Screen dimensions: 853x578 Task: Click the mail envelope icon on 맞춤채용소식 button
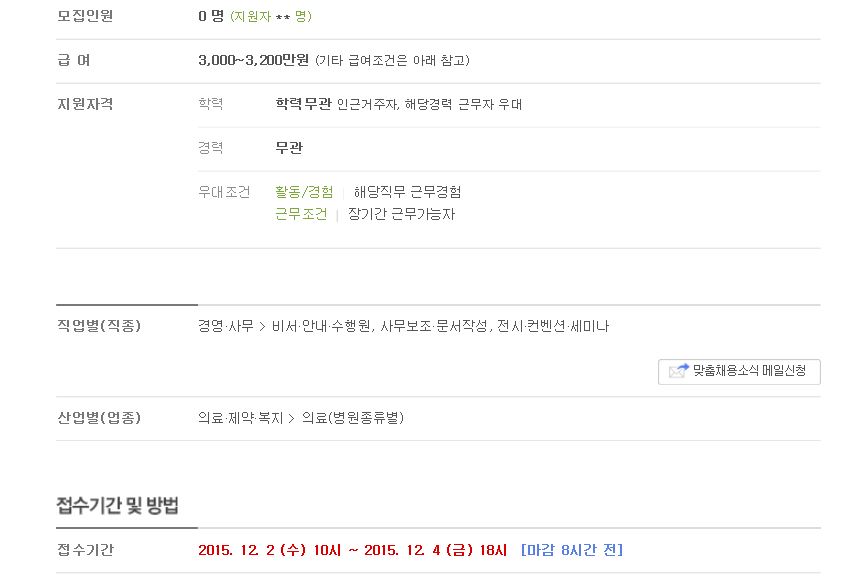[x=678, y=371]
